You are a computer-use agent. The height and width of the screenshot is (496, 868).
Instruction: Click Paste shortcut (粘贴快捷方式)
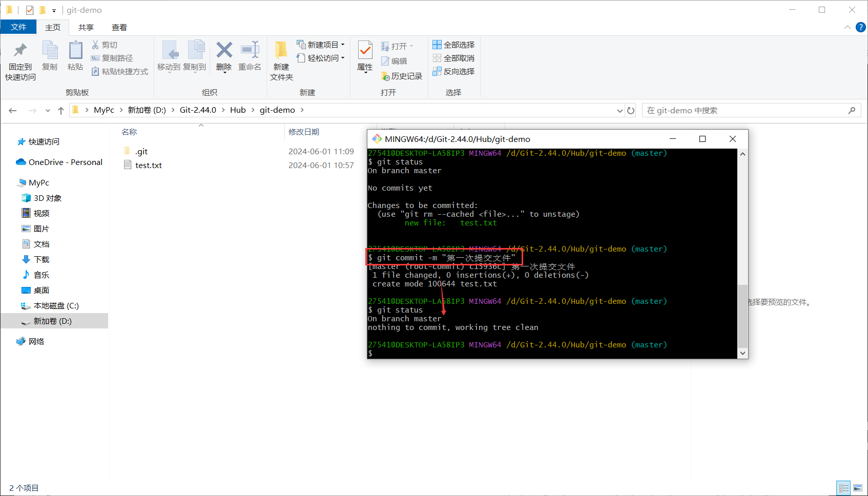tap(120, 71)
